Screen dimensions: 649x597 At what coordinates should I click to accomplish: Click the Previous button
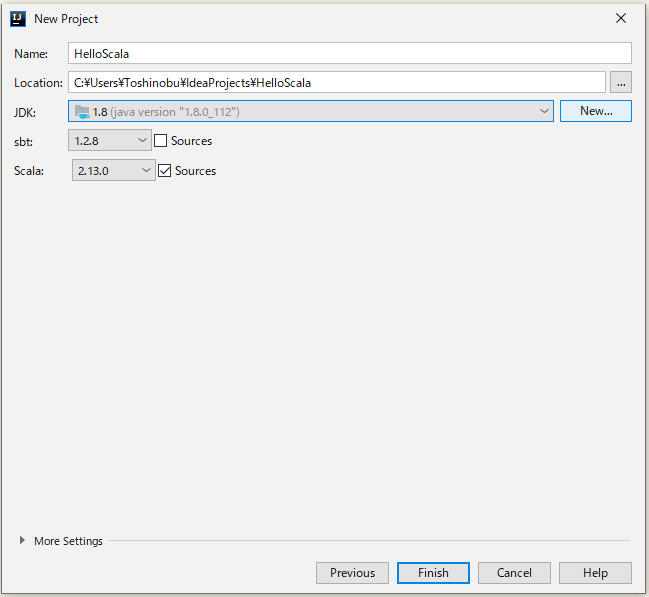[352, 573]
